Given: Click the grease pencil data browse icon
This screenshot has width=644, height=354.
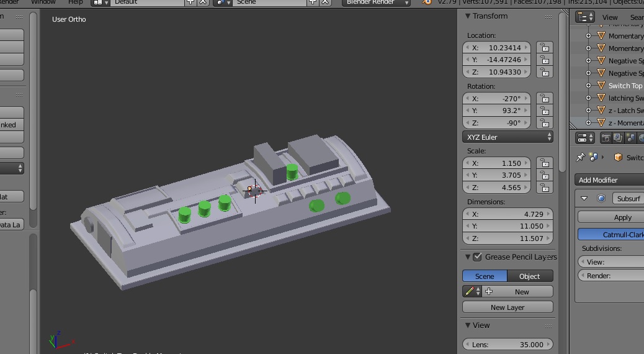Looking at the screenshot, I should (x=471, y=292).
